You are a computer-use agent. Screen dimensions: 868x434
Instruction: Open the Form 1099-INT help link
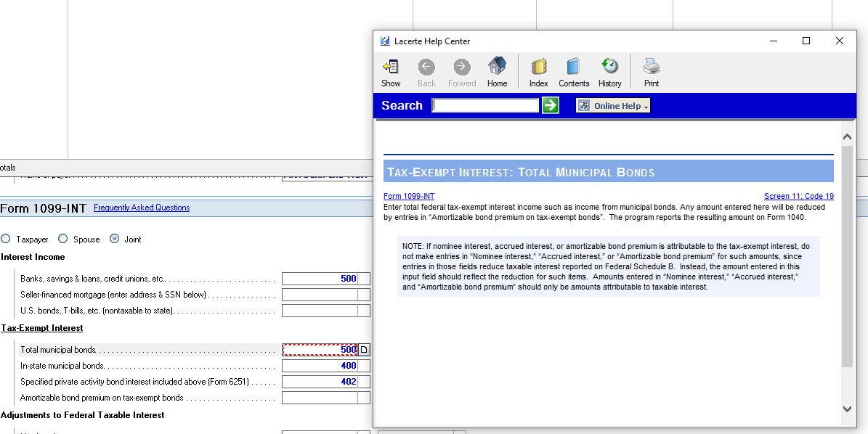point(409,196)
